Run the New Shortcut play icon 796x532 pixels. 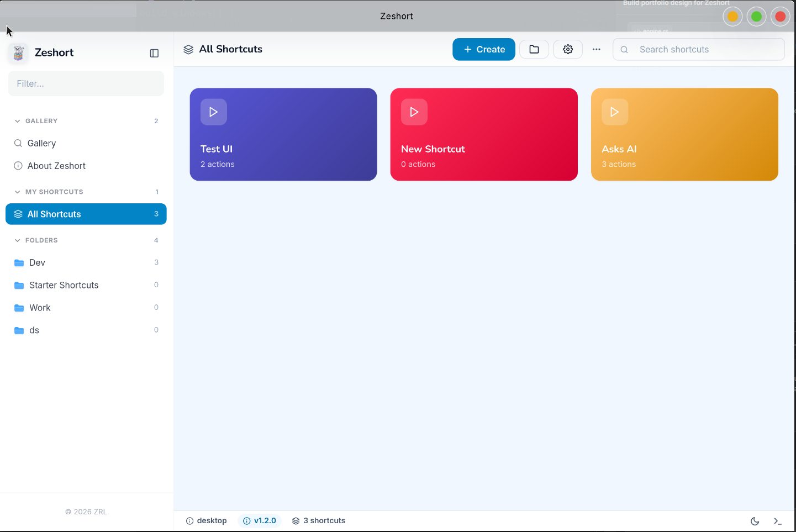(414, 112)
